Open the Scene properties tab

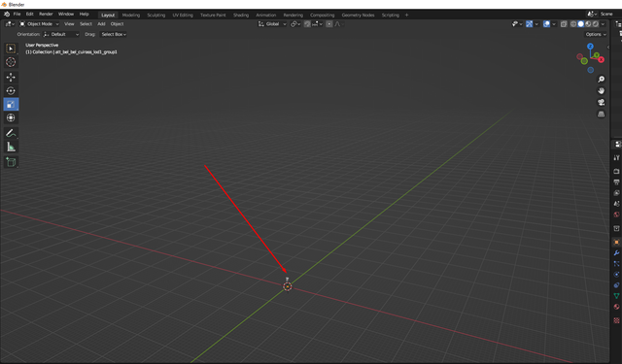[x=616, y=204]
